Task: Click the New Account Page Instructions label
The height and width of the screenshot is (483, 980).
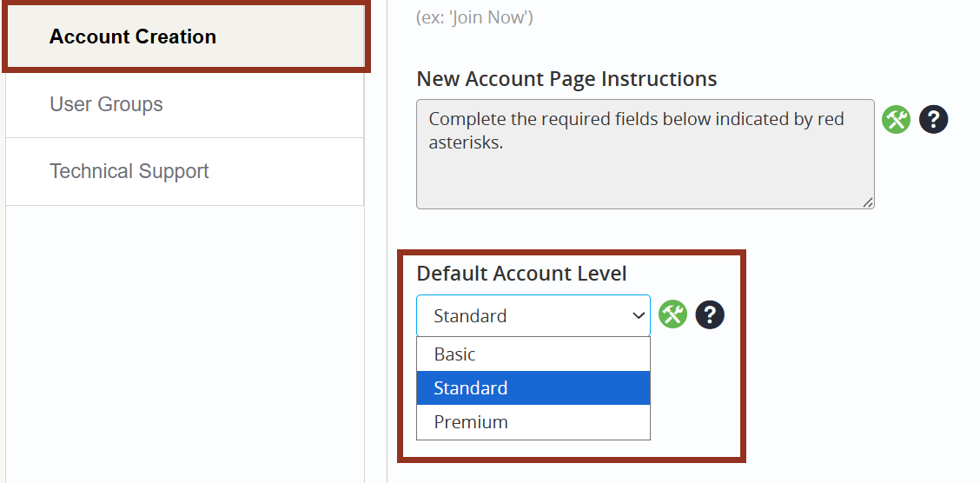Action: 566,79
